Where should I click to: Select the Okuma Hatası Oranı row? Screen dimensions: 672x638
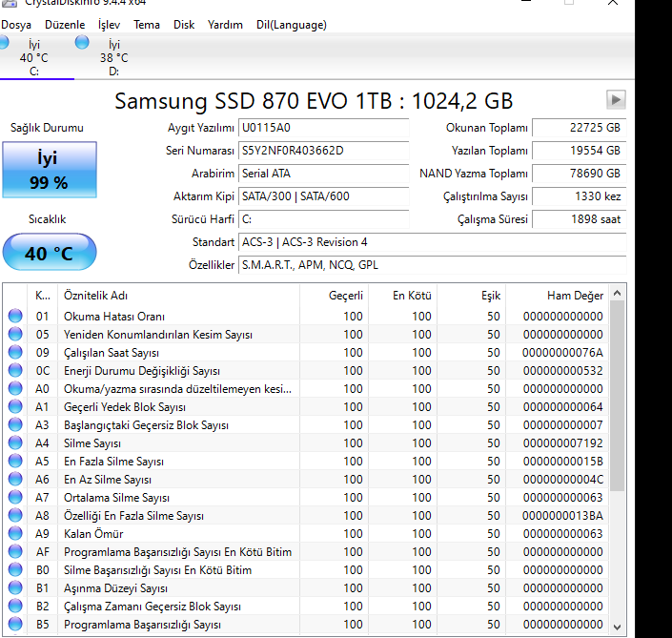click(306, 317)
